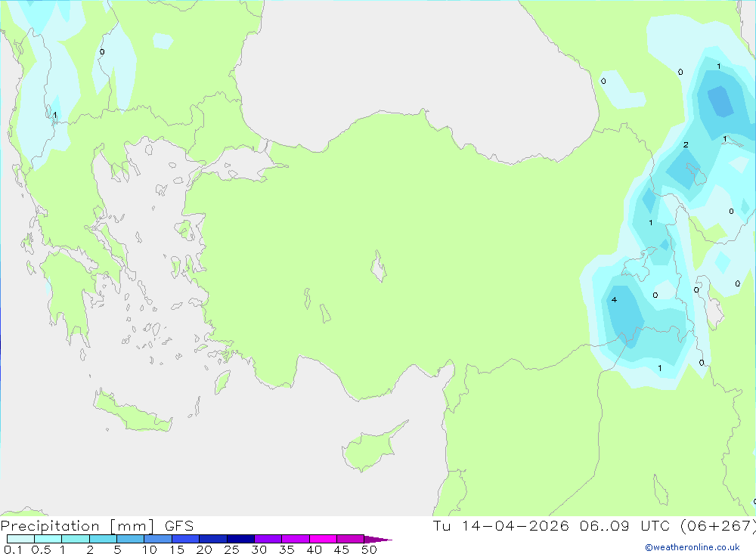Click the '50' legend scale label

[369, 549]
